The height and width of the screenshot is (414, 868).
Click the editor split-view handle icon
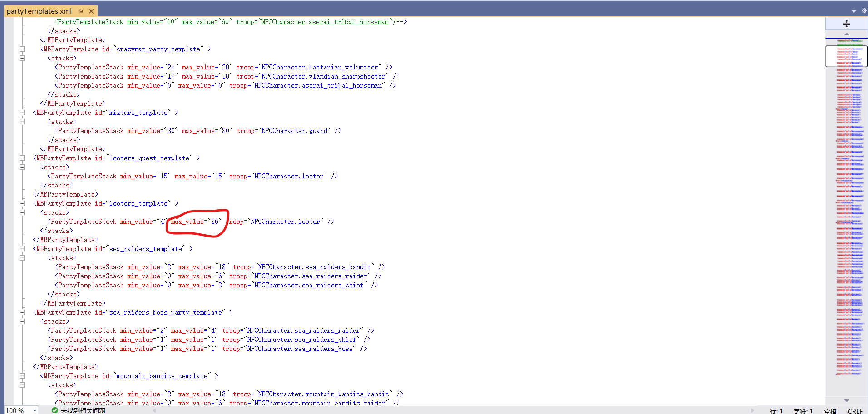point(846,24)
